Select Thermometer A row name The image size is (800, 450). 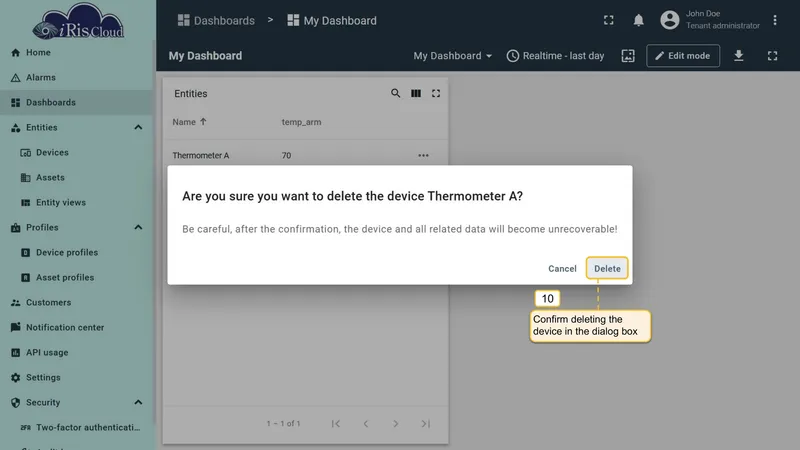[x=201, y=156]
